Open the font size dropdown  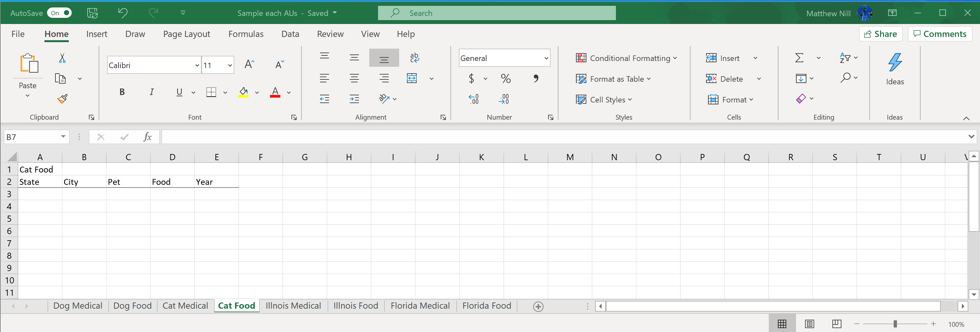[230, 65]
